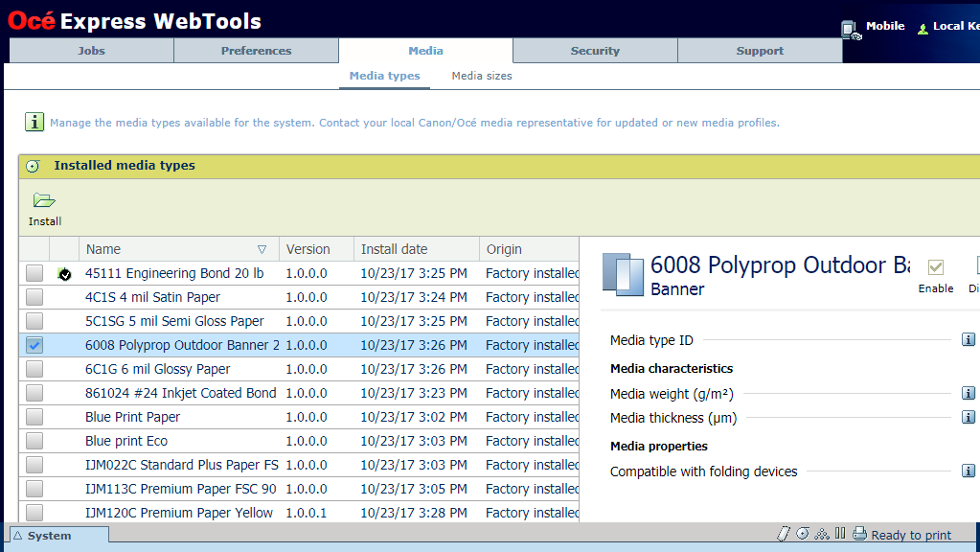Click the Name column sort arrow
The image size is (980, 552).
[x=262, y=249]
